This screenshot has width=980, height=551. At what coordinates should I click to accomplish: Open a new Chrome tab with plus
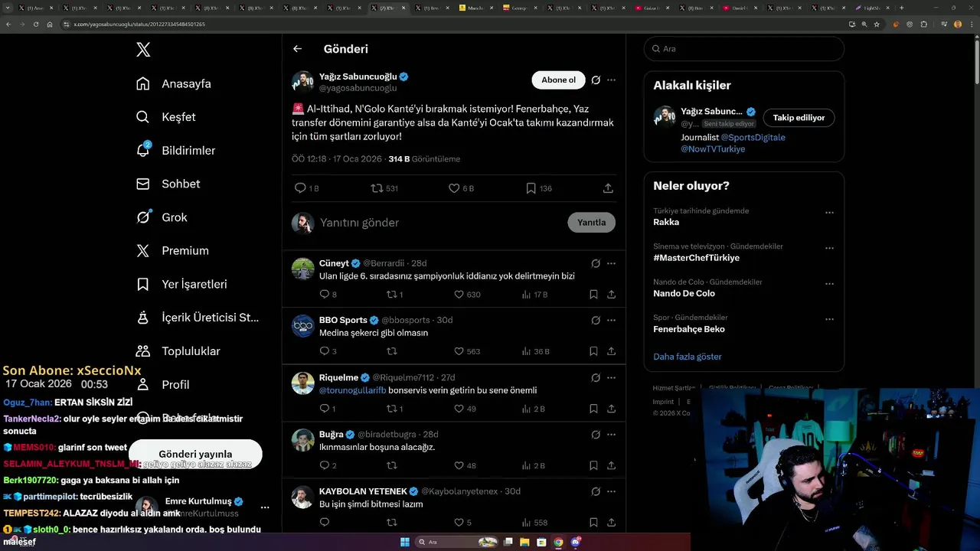tap(901, 8)
